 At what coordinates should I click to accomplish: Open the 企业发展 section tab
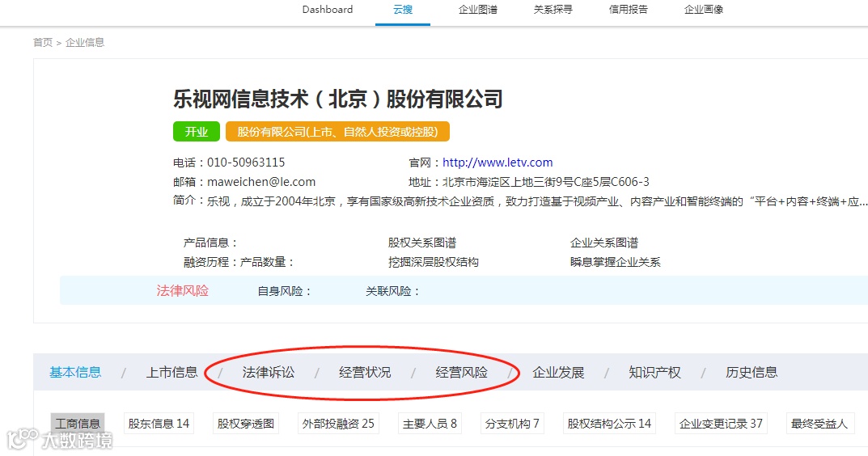point(558,373)
